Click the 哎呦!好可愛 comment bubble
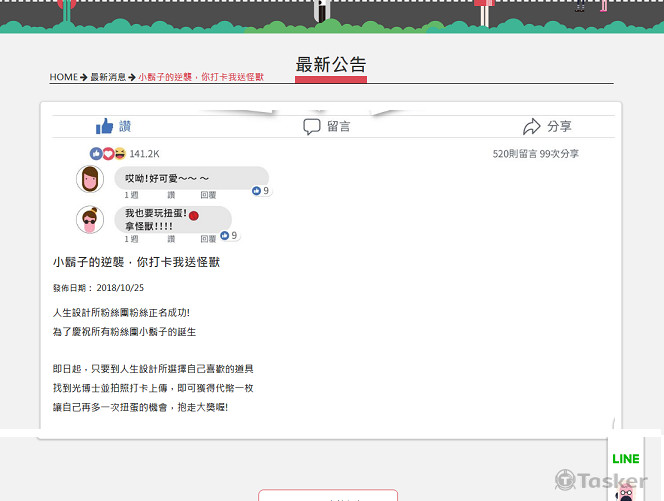Image resolution: width=664 pixels, height=501 pixels. pos(191,178)
